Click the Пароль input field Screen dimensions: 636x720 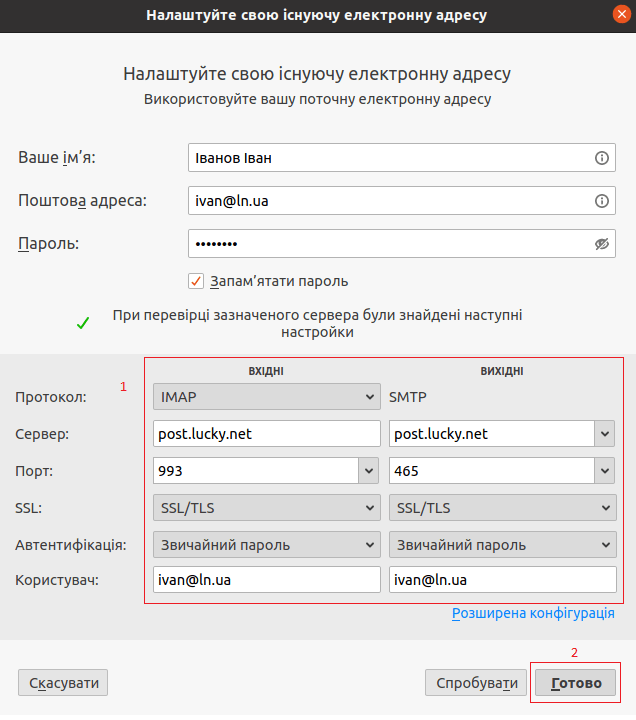pyautogui.click(x=402, y=243)
